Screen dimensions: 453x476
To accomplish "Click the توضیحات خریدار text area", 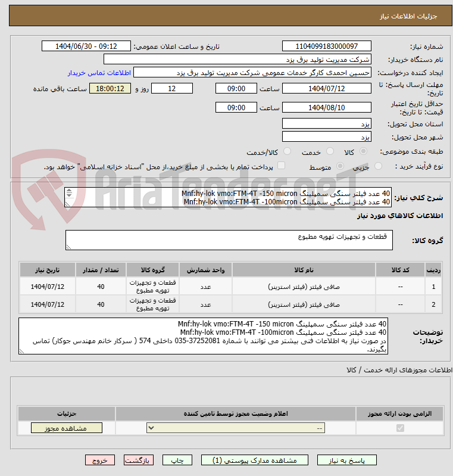I will [204, 336].
